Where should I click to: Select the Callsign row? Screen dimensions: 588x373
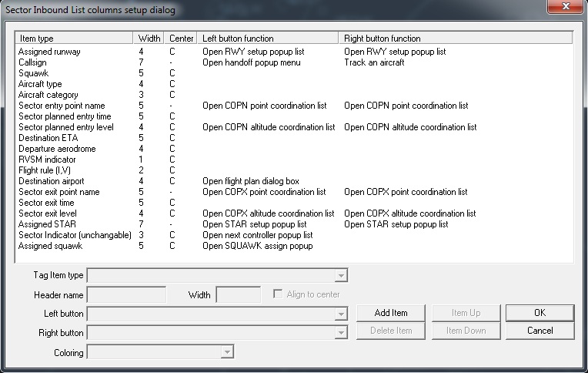[294, 62]
